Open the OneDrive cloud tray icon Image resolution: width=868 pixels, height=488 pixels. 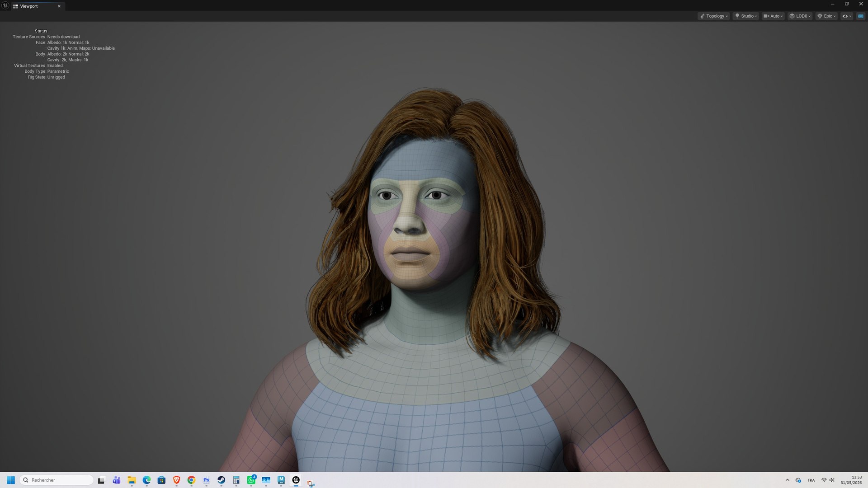pos(798,480)
